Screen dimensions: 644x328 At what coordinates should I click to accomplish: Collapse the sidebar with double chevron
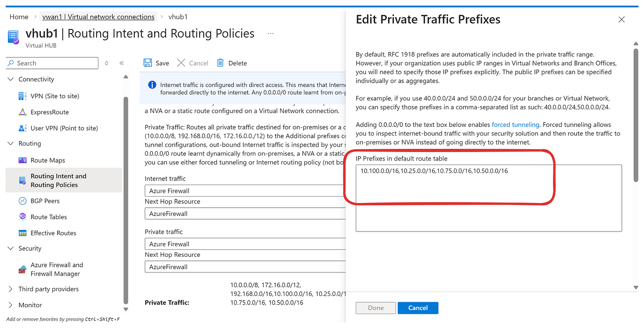tap(121, 63)
